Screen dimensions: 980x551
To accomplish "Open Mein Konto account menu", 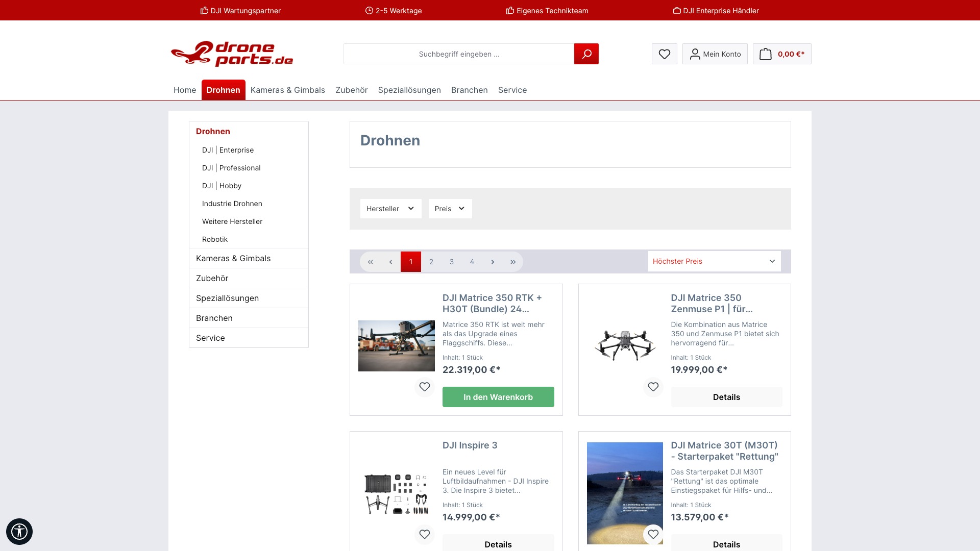I will pos(715,54).
